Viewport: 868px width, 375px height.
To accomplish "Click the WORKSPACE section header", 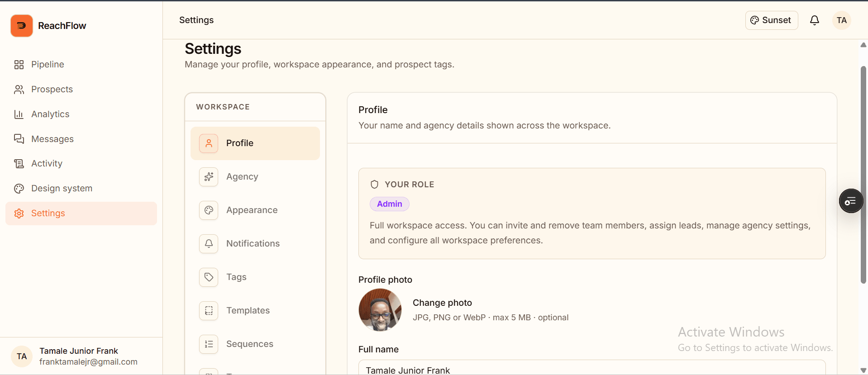I will point(223,107).
